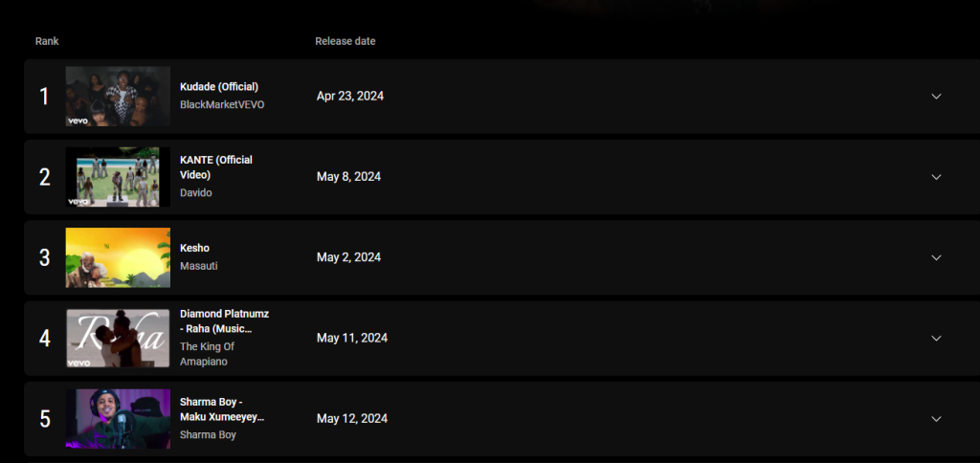
Task: Expand the KANTE (Official Video) row chevron
Action: pyautogui.click(x=936, y=177)
